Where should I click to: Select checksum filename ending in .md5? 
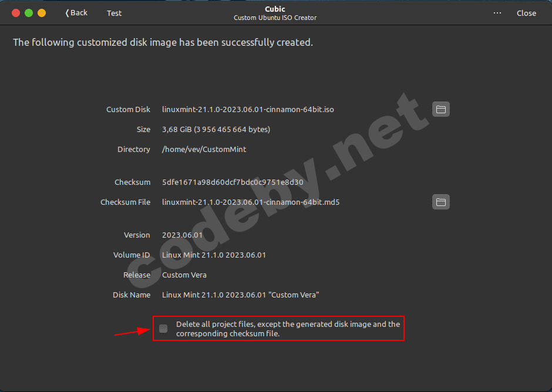251,202
